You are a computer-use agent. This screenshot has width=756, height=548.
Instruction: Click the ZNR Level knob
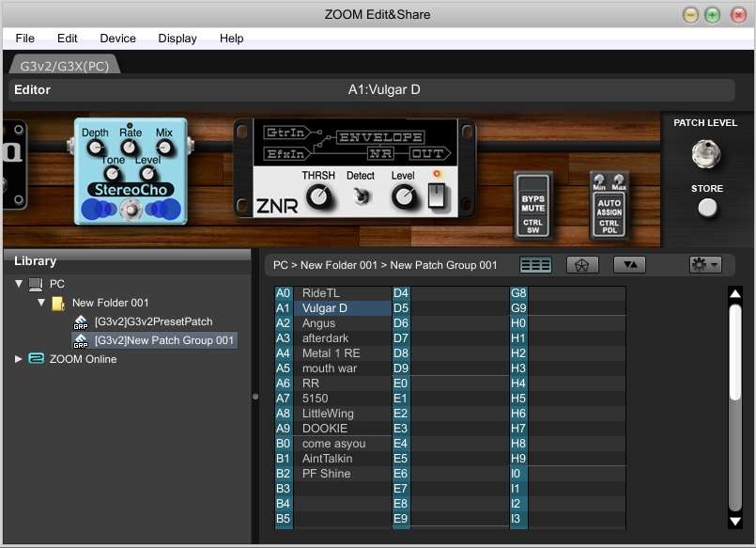pos(403,196)
